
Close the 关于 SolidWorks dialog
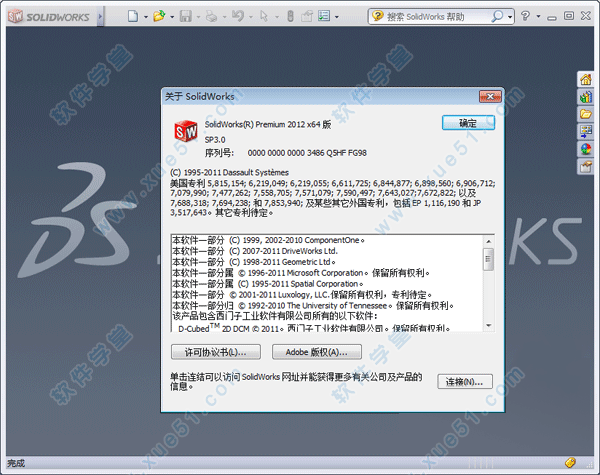[x=490, y=96]
